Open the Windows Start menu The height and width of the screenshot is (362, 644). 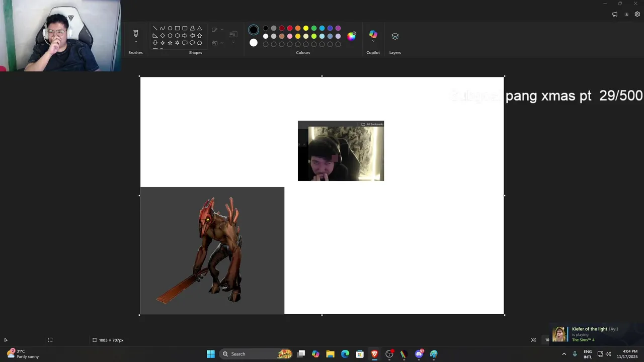pos(211,354)
